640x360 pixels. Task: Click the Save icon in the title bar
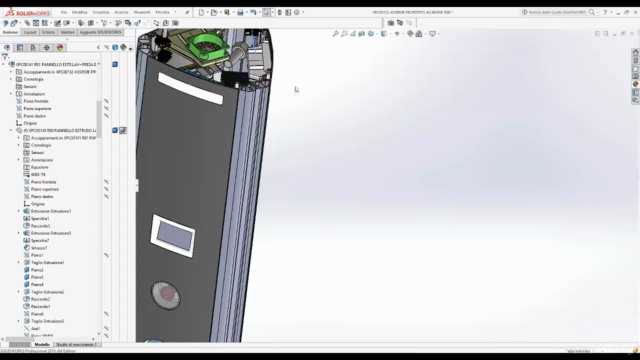pyautogui.click(x=227, y=12)
